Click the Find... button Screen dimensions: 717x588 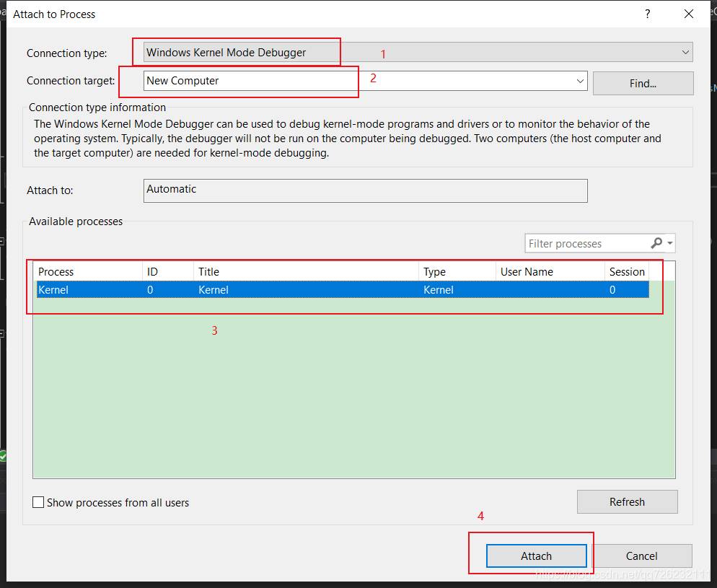click(x=643, y=83)
